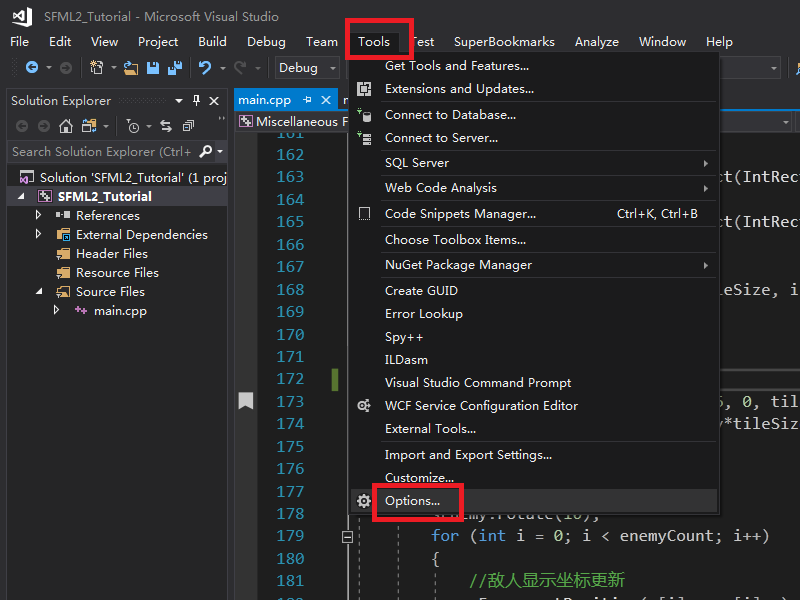Open the Project menu
The image size is (800, 600).
158,41
